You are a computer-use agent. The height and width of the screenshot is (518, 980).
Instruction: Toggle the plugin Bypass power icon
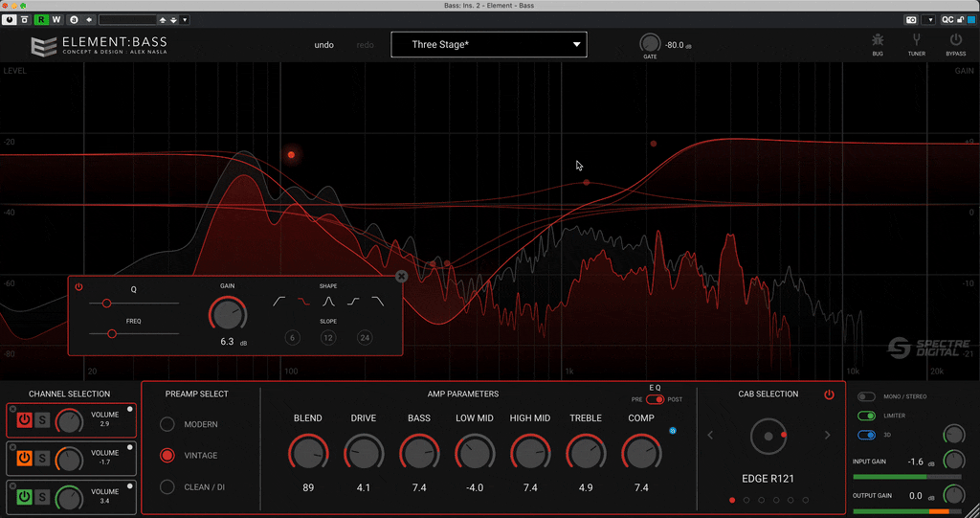[x=956, y=40]
